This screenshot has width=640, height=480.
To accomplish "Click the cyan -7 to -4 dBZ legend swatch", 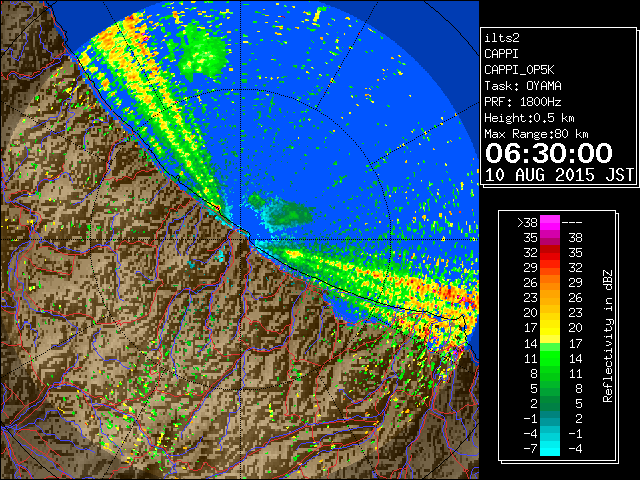I will tap(550, 448).
